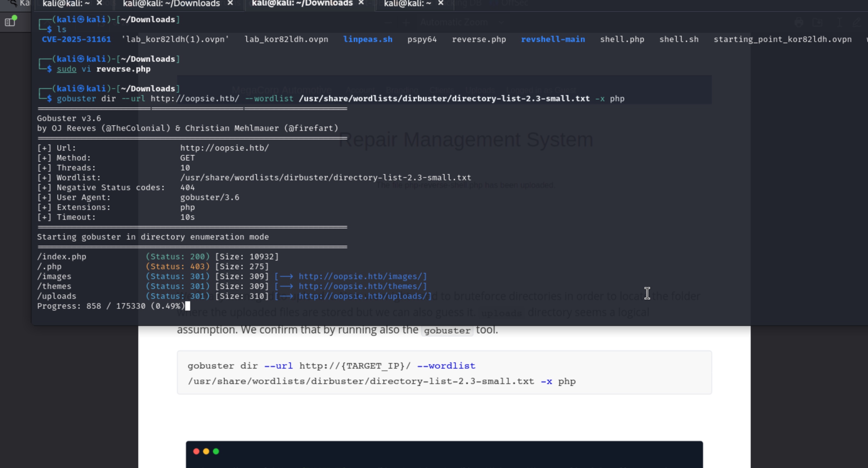Toggle the PDF viewer sidebar icon
This screenshot has height=468, width=868.
[x=10, y=22]
